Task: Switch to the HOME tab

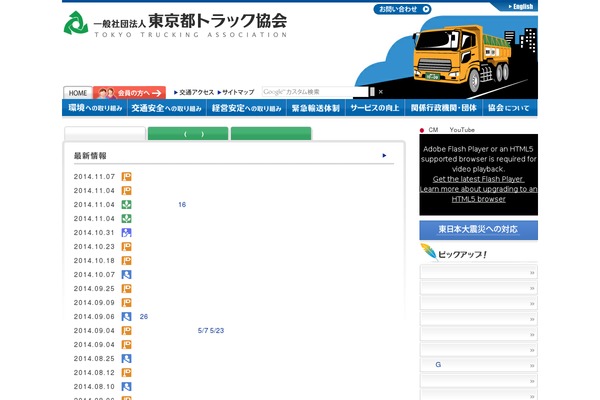Action: (x=78, y=93)
